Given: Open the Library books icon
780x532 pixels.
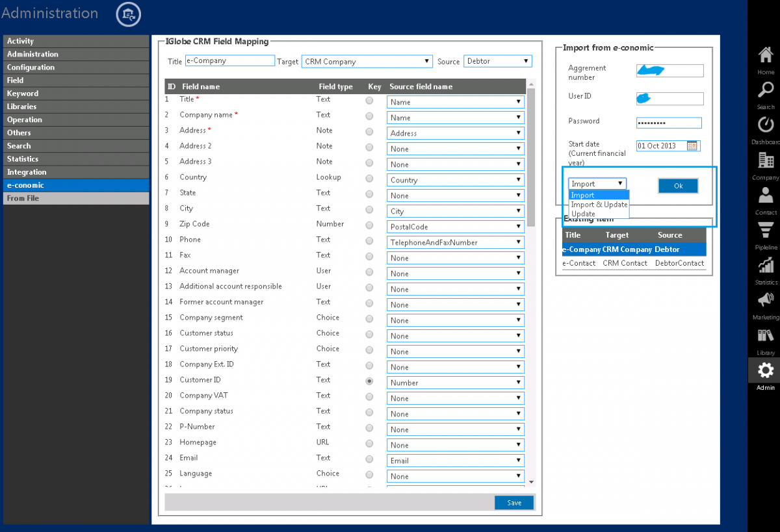Looking at the screenshot, I should pyautogui.click(x=766, y=335).
